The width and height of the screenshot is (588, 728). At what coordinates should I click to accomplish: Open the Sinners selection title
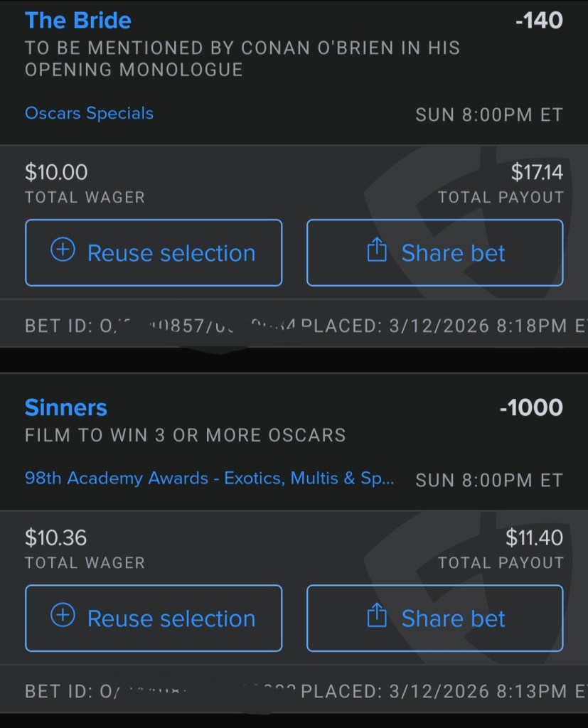click(65, 407)
